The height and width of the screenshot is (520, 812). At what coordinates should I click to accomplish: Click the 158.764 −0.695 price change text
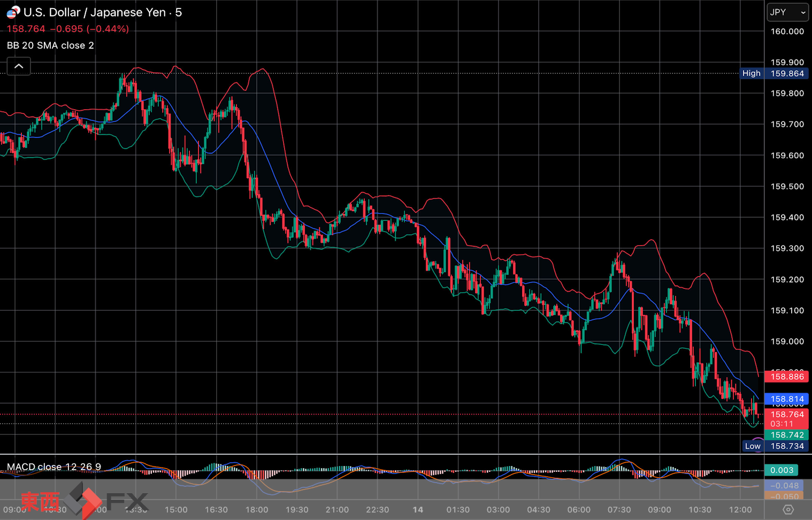(67, 29)
